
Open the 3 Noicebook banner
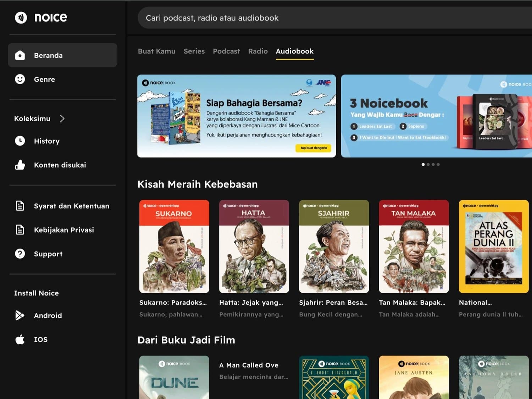coord(436,116)
